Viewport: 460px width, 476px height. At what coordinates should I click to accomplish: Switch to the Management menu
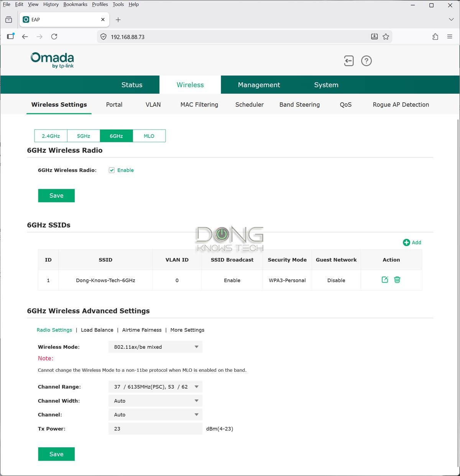(x=259, y=85)
